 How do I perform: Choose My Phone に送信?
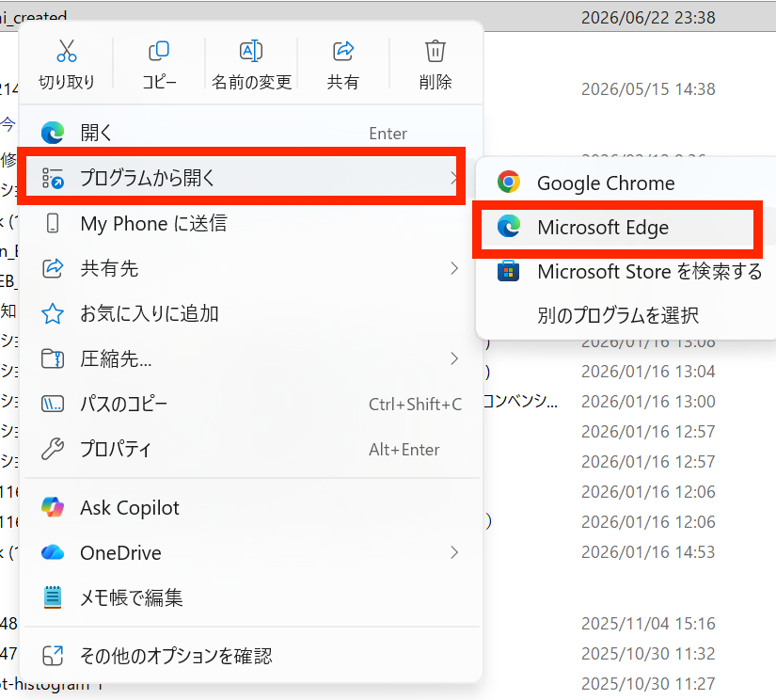click(x=251, y=223)
